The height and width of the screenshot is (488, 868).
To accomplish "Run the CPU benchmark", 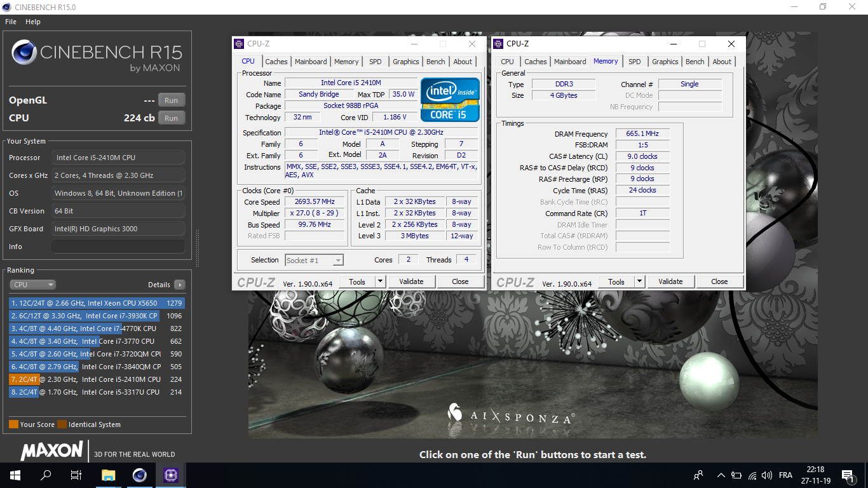I will [x=172, y=118].
